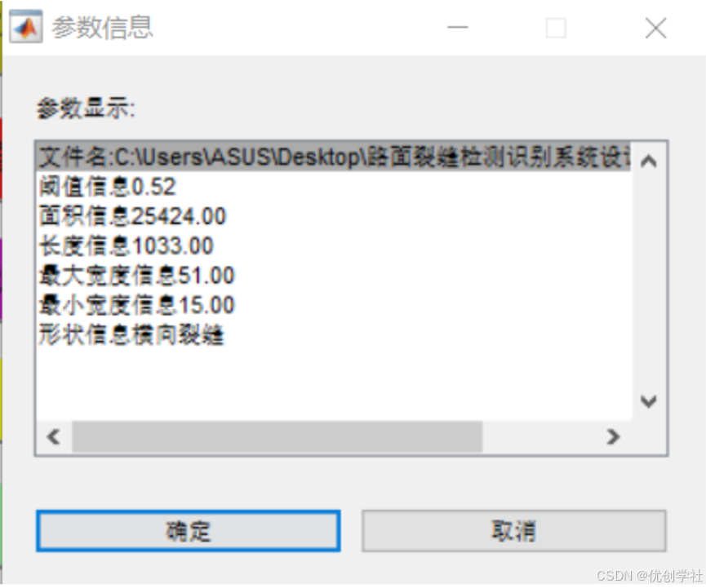Viewport: 706px width, 588px height.
Task: Select the 最大宽度信息51.00 list entry
Action: click(334, 276)
